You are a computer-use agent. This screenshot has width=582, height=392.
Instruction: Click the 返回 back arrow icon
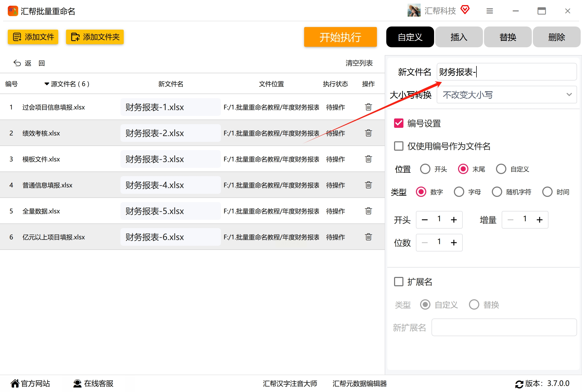(x=17, y=63)
